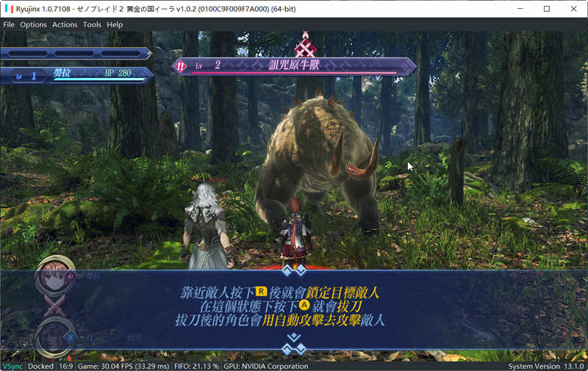Screen dimensions: 588x371
Task: Click the highlighted text 用自動攻擊去攻擊
Action: click(311, 320)
